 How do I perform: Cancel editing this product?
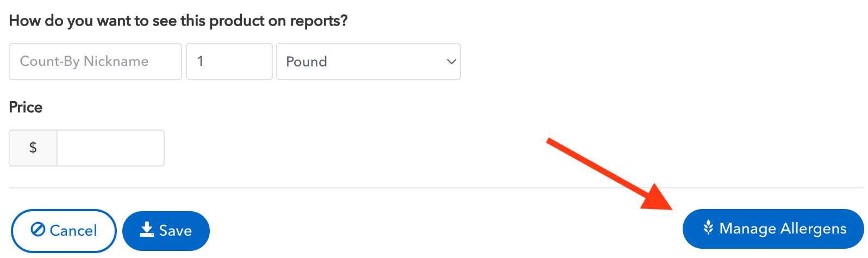pyautogui.click(x=64, y=231)
